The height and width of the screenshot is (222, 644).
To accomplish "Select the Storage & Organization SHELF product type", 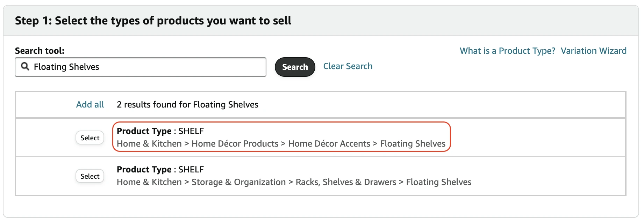I will coord(90,176).
